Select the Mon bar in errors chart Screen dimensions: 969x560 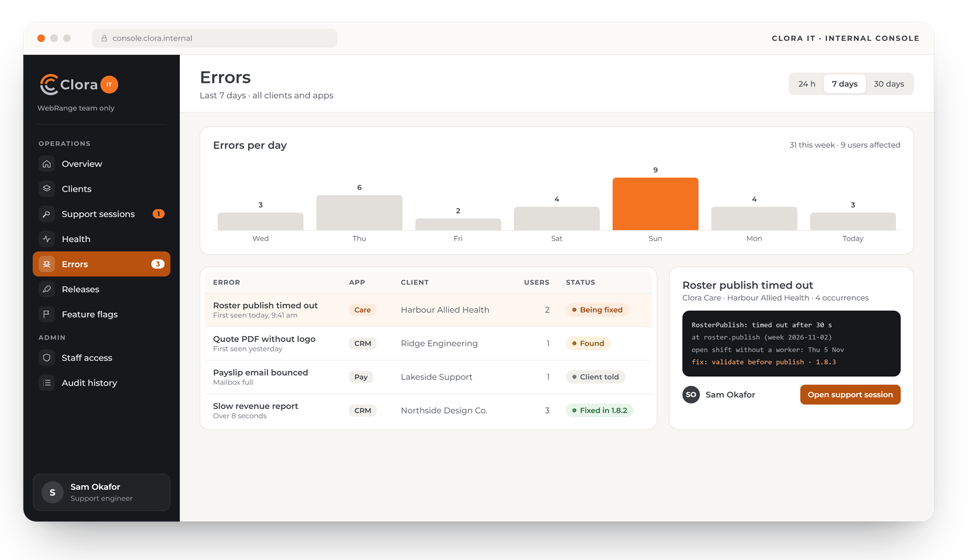coord(754,218)
